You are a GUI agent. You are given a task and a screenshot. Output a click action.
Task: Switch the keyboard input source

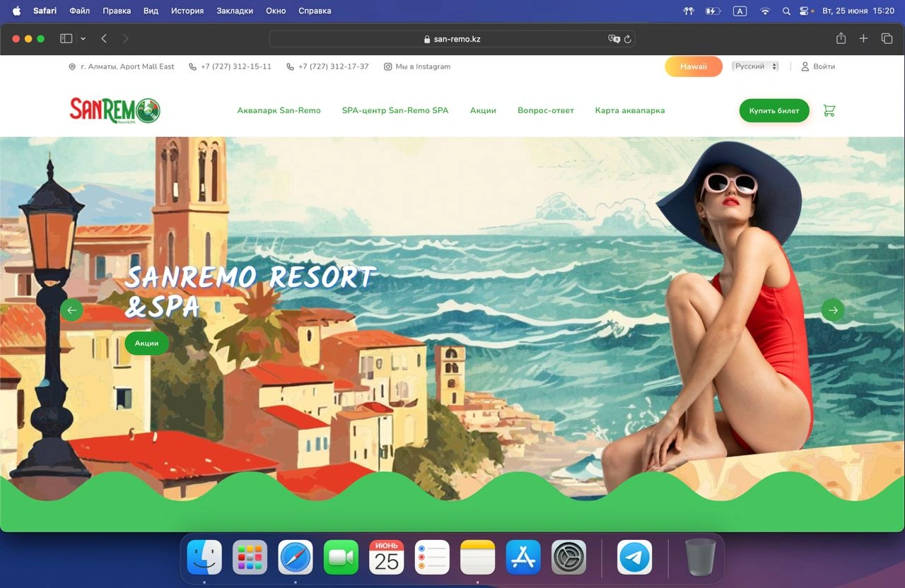tap(740, 11)
